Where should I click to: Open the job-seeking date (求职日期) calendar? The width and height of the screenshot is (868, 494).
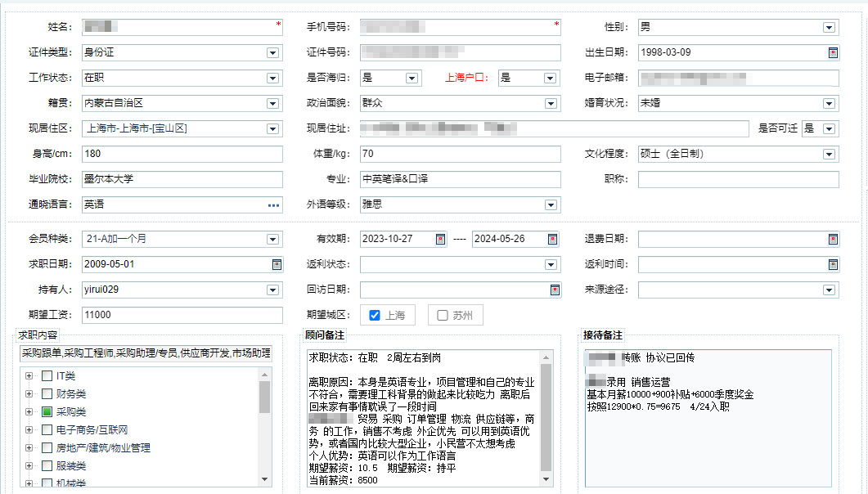tap(277, 264)
